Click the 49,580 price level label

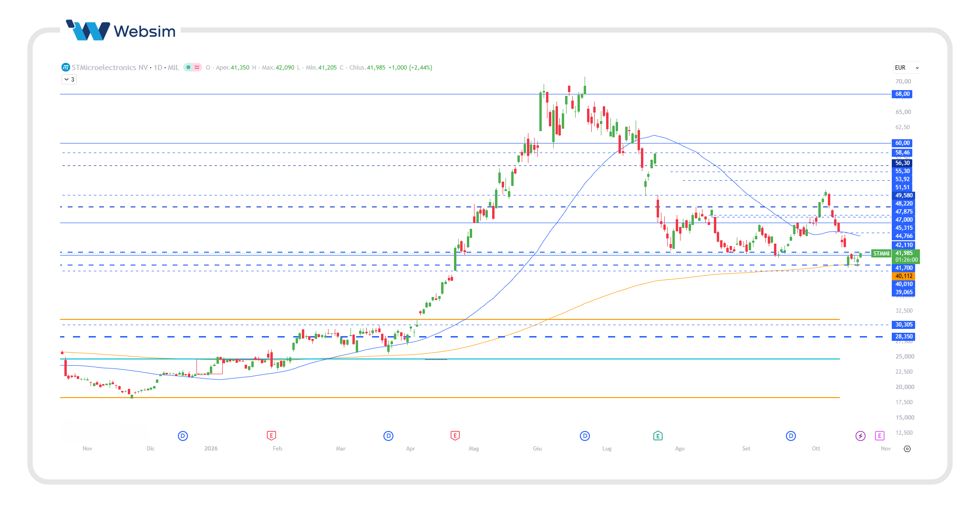[903, 195]
